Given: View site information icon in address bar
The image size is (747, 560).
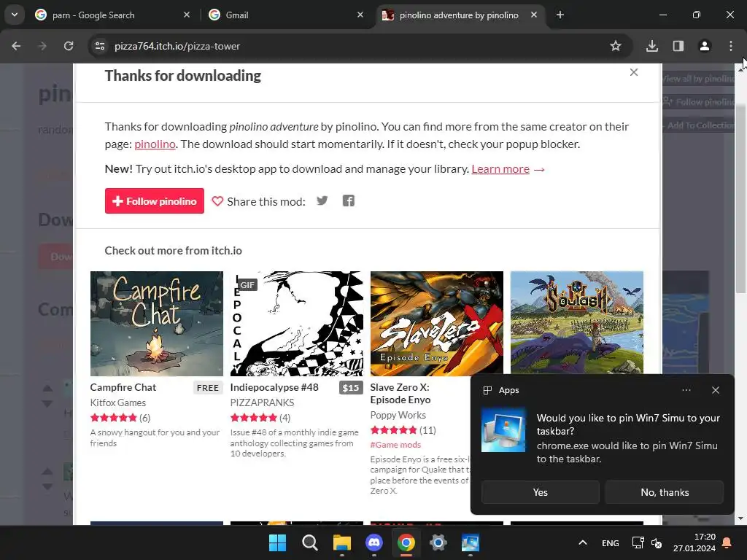Looking at the screenshot, I should pos(100,46).
